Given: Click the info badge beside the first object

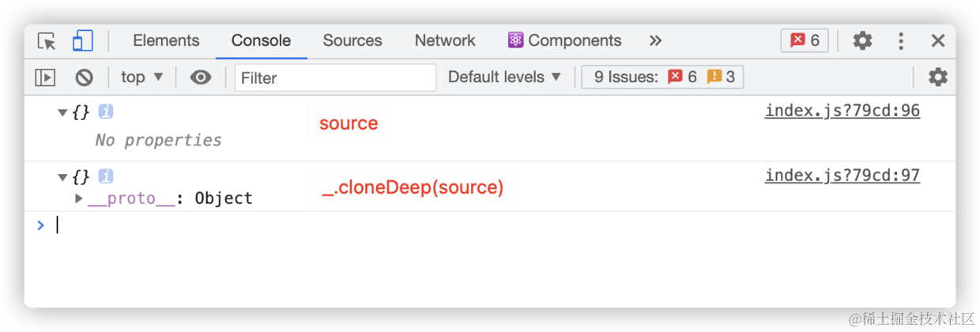Looking at the screenshot, I should [105, 112].
